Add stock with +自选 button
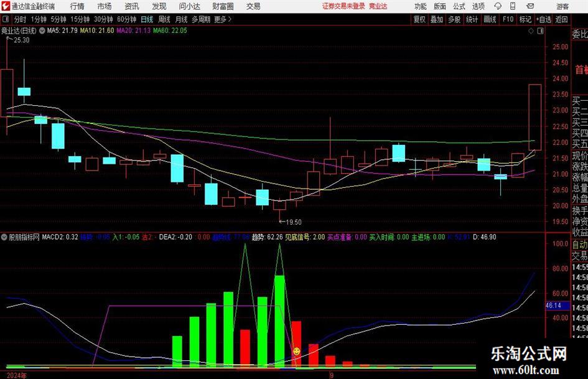 tap(543, 19)
